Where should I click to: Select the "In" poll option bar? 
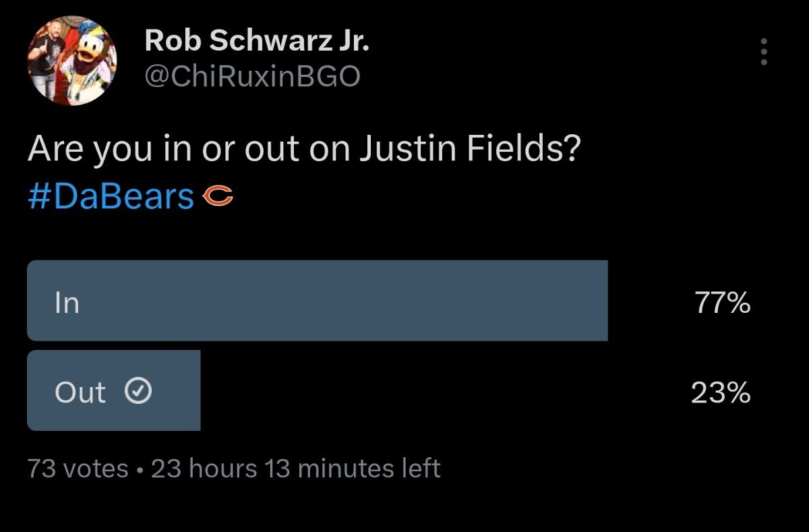click(317, 301)
